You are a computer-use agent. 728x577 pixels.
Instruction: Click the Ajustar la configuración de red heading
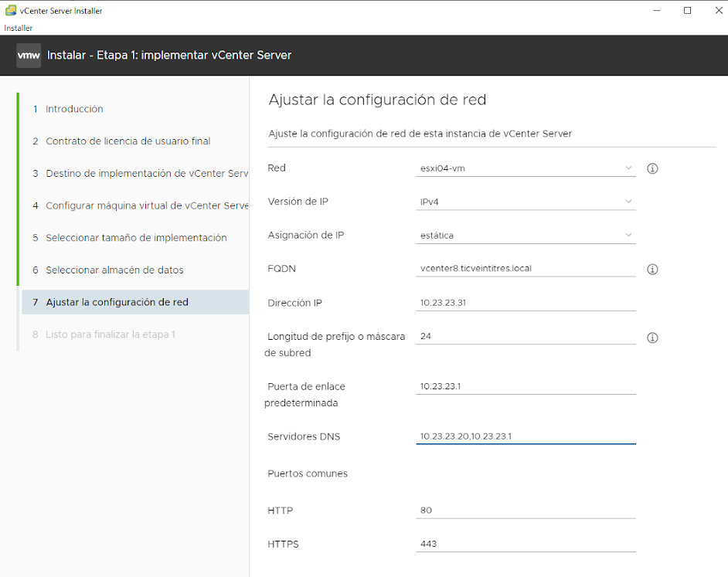pos(377,100)
